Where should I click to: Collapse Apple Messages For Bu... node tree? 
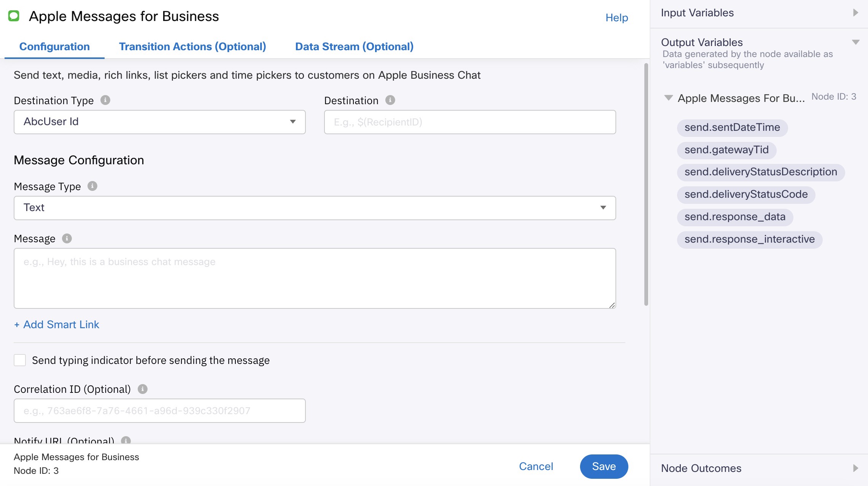click(x=668, y=98)
